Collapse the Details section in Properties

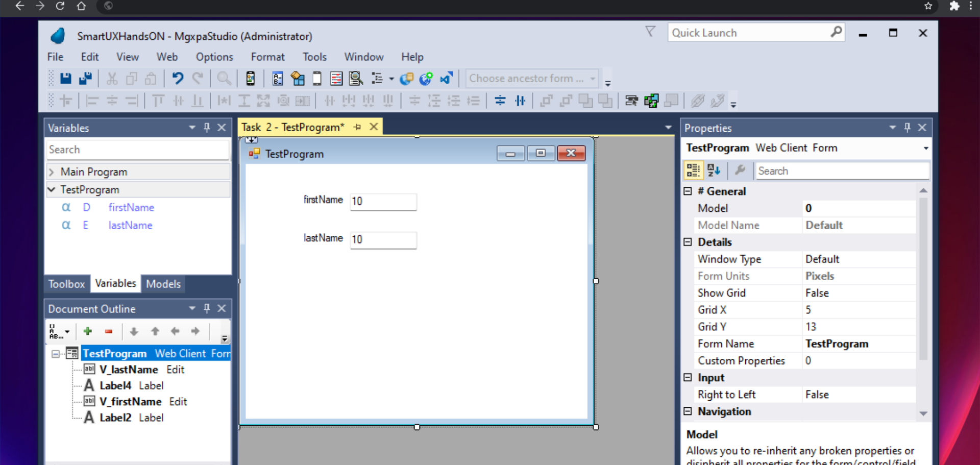(688, 242)
